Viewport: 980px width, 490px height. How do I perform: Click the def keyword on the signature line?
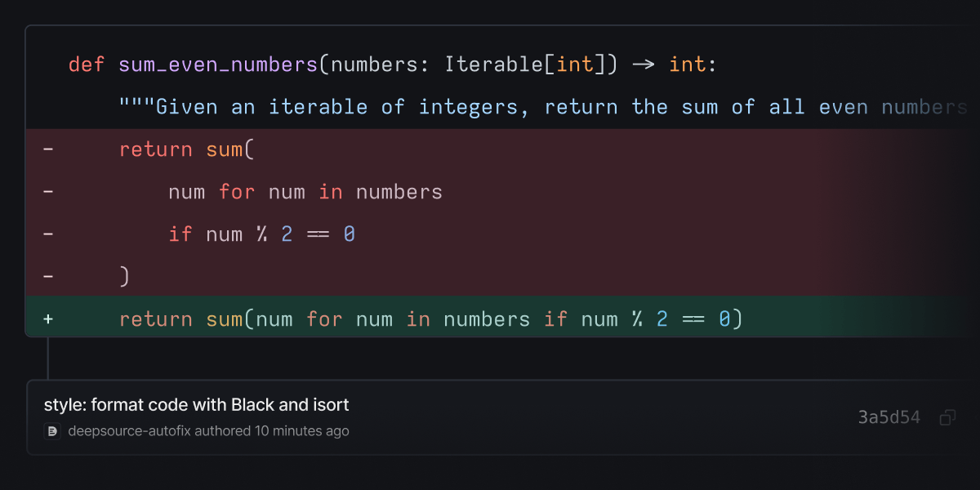86,64
